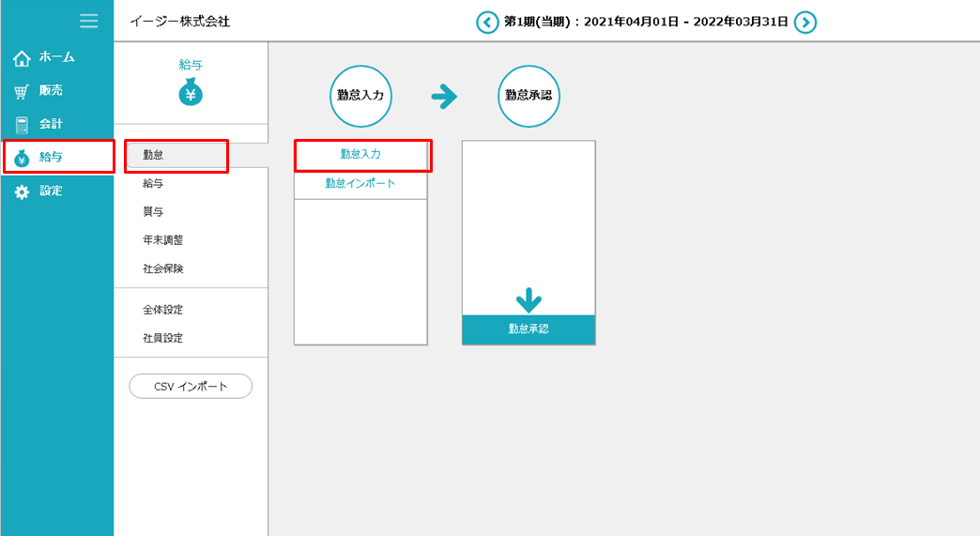Click the calculator 会計 icon
Screen dimensions: 980x536
[22, 125]
